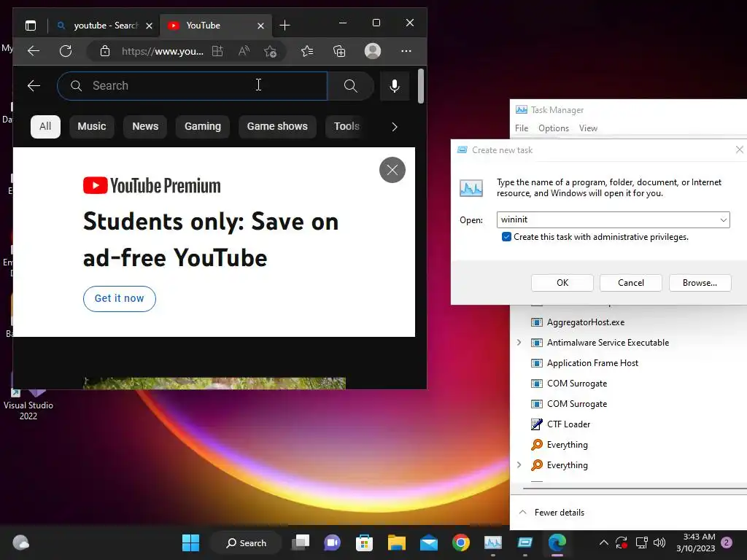Close the YouTube tab
The height and width of the screenshot is (560, 747).
click(260, 26)
